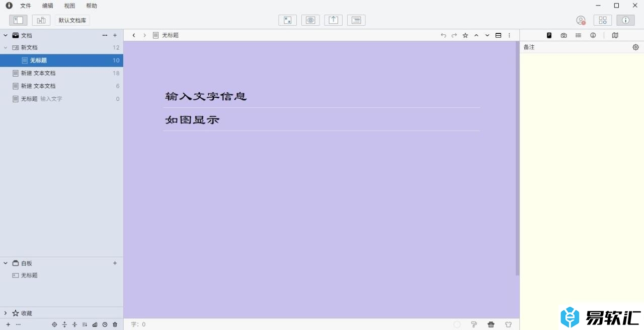Click the expand all rows icon
This screenshot has height=330, width=644.
click(64, 324)
